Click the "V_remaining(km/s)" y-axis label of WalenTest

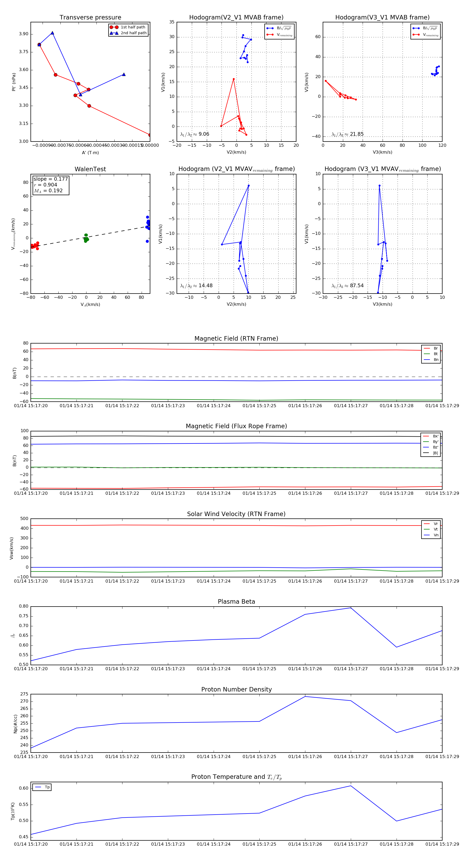(x=13, y=234)
